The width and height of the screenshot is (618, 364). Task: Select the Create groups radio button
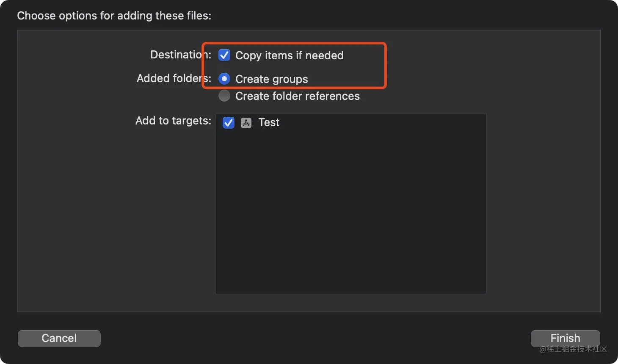pyautogui.click(x=224, y=79)
